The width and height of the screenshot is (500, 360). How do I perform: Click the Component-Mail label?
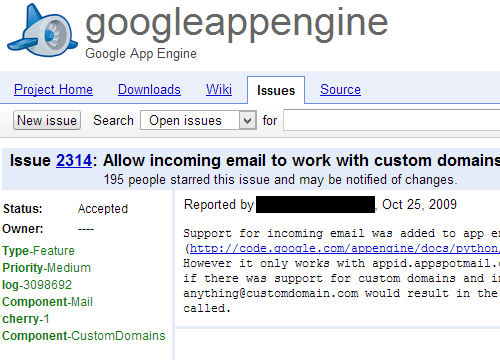47,302
